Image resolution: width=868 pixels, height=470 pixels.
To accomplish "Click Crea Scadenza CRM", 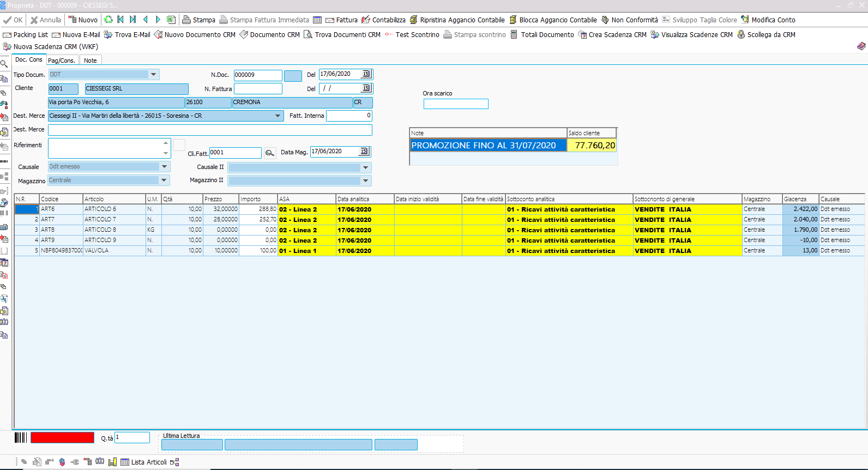I will pos(612,34).
